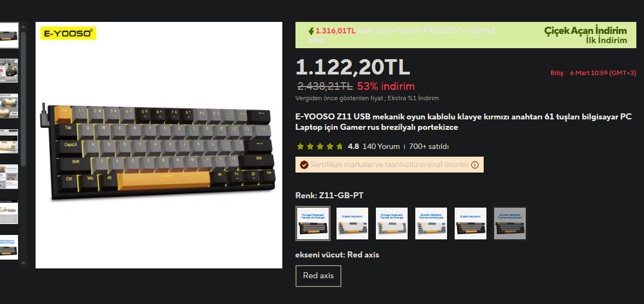Click the certified brands original products badge
The height and width of the screenshot is (304, 644).
tap(390, 164)
